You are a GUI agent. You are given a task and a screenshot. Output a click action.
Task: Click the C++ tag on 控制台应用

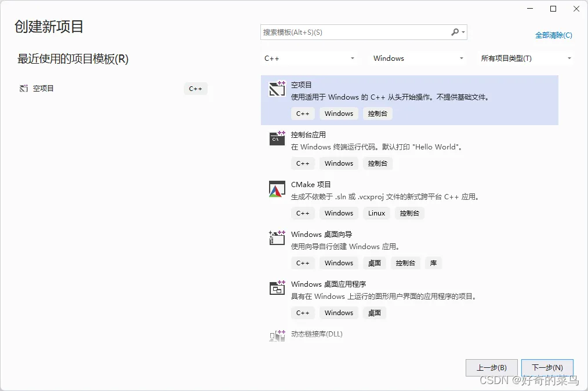[x=303, y=163]
